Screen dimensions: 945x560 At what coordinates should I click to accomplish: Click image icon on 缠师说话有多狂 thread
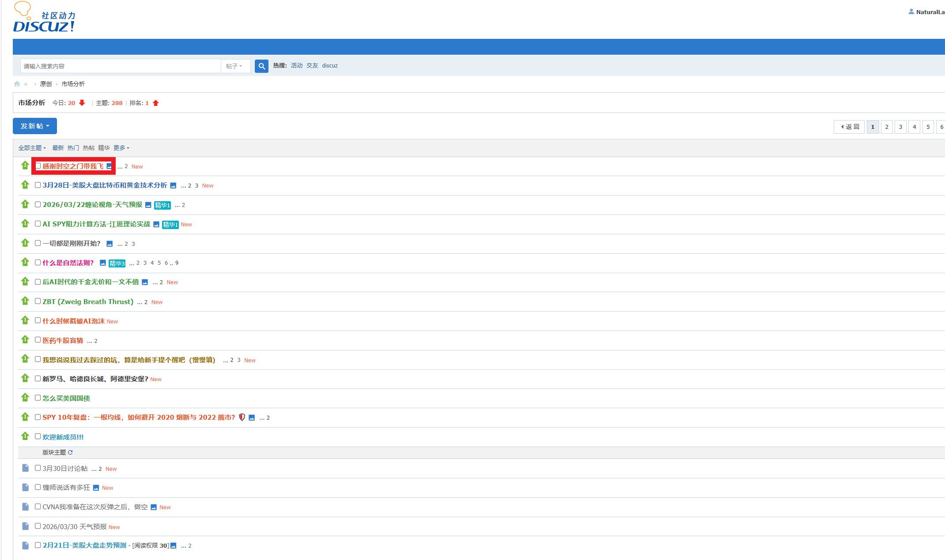96,488
